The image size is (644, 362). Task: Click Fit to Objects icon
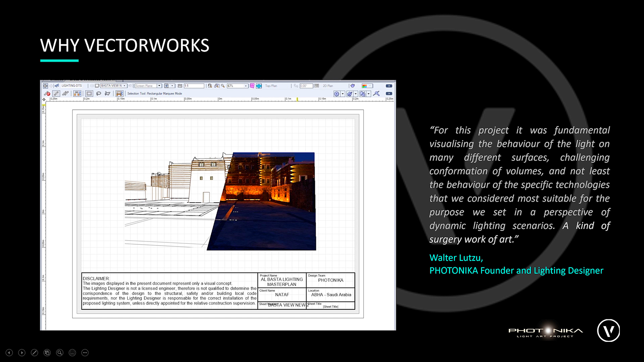tap(216, 86)
